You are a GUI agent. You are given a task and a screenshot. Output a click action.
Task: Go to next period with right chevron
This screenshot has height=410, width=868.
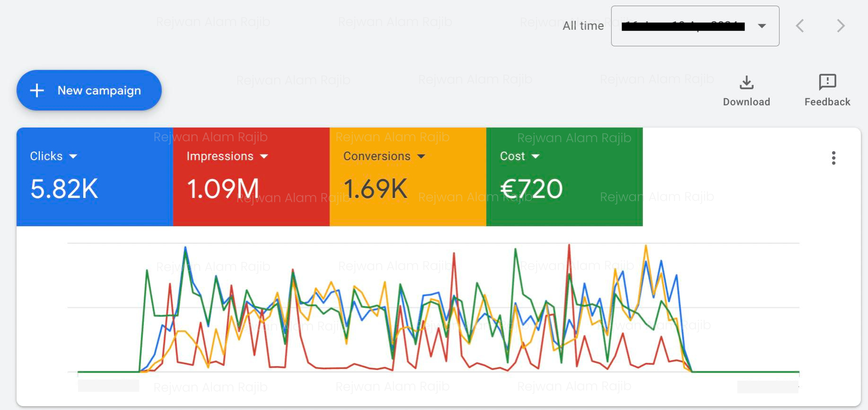point(840,26)
